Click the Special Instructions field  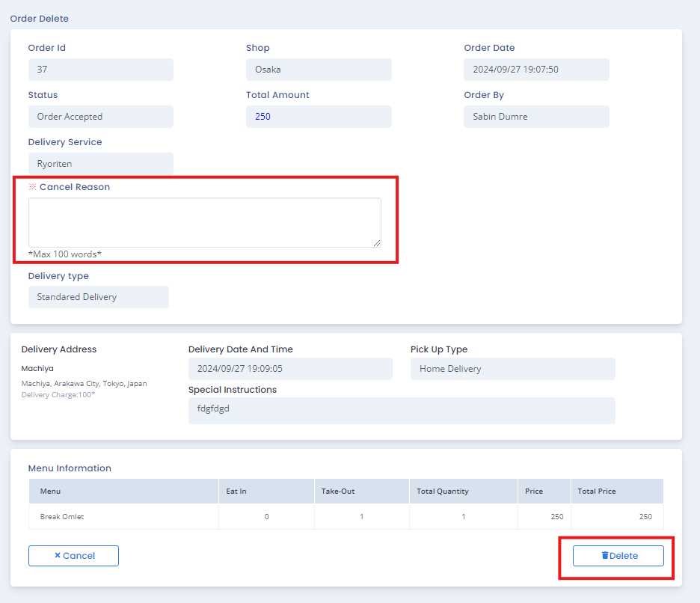[402, 410]
